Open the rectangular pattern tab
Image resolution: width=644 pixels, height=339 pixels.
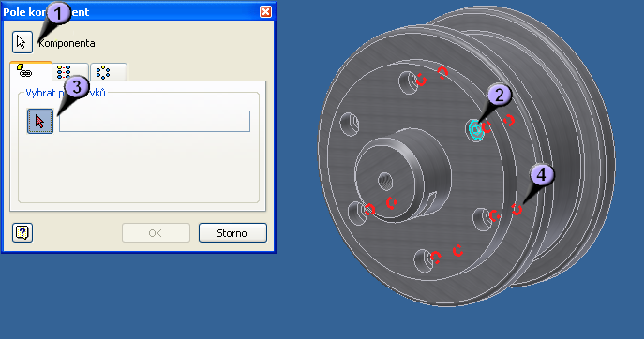[69, 72]
